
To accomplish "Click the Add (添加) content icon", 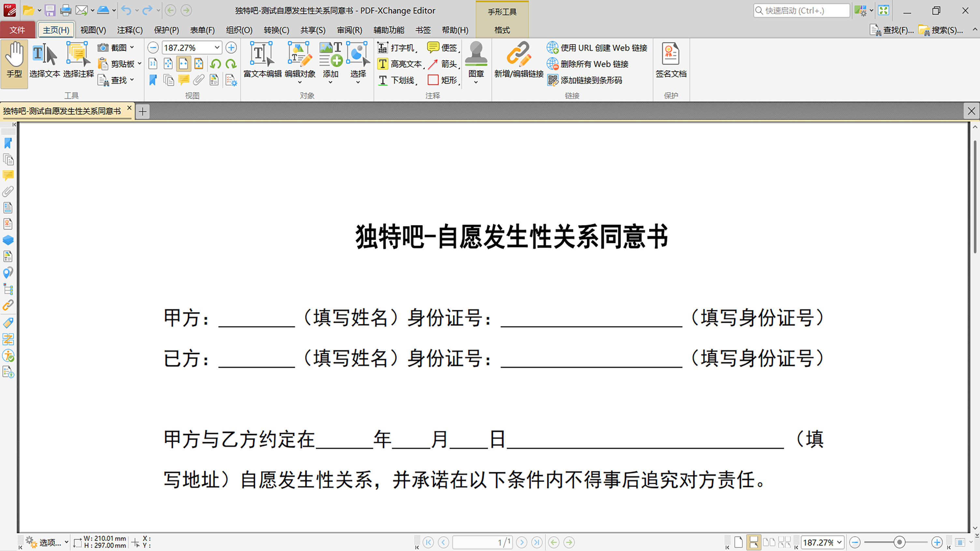I will coord(331,55).
